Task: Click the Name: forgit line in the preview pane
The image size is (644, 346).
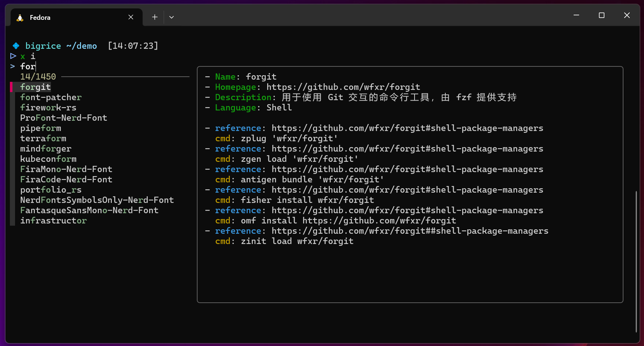Action: click(x=241, y=77)
